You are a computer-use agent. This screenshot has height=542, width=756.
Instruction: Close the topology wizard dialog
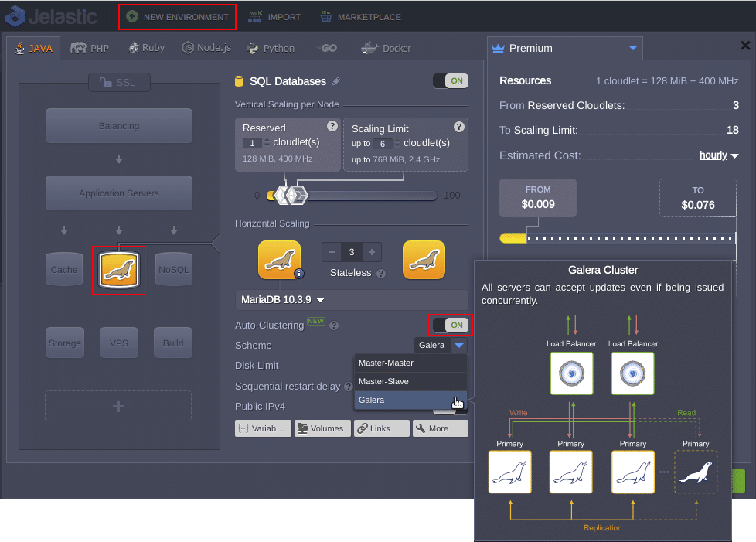click(x=745, y=46)
